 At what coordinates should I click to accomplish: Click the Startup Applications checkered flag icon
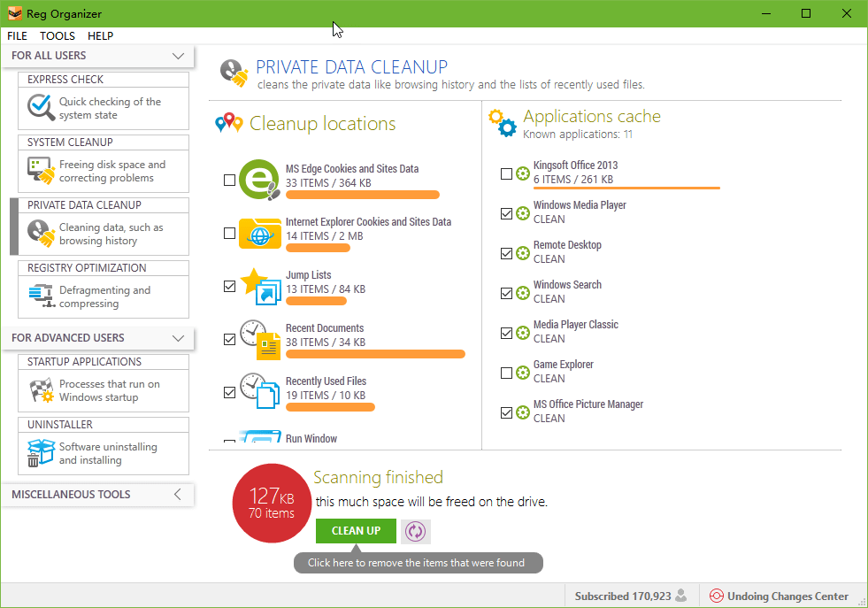41,390
